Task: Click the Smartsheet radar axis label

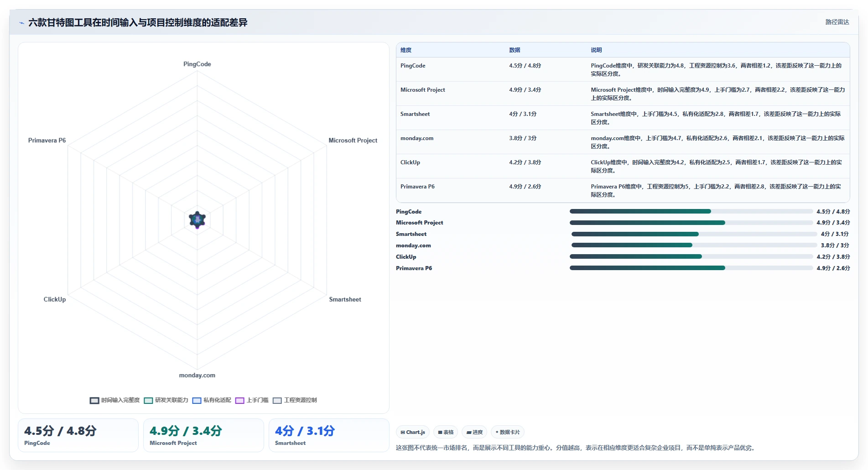Action: coord(345,299)
